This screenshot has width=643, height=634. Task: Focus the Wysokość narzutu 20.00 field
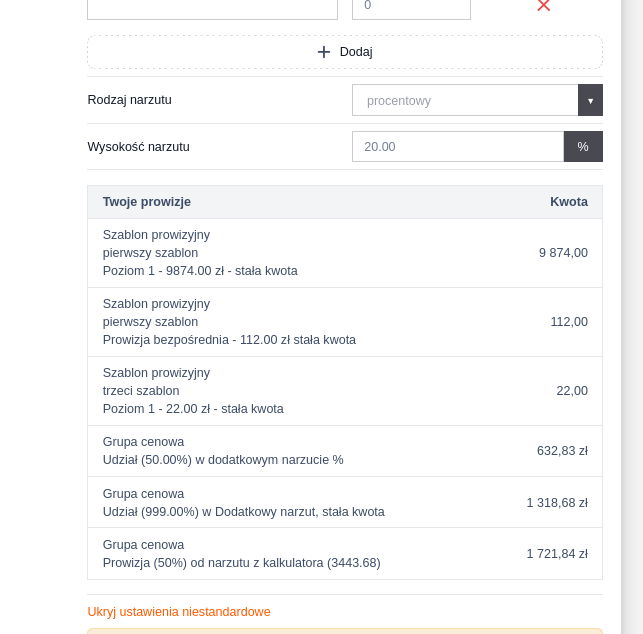[x=458, y=146]
